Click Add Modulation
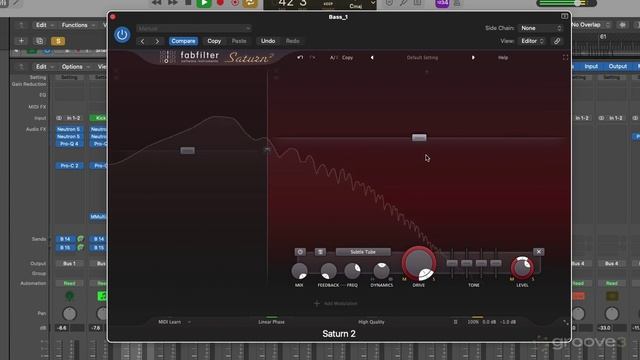This screenshot has width=640, height=360. 336,303
